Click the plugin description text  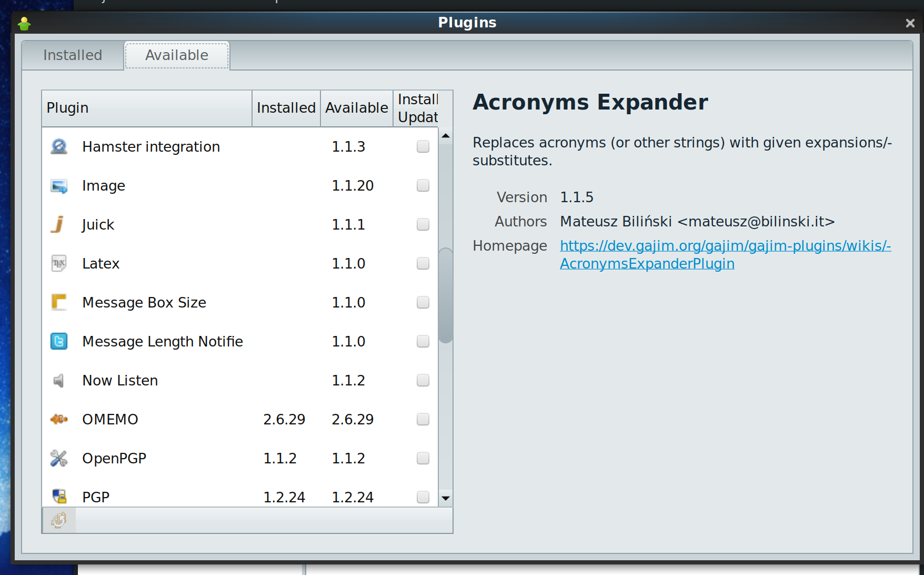click(x=682, y=152)
